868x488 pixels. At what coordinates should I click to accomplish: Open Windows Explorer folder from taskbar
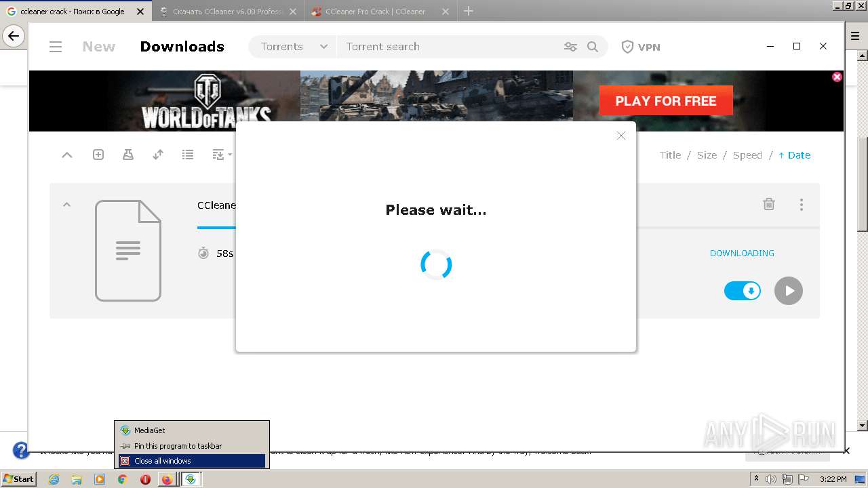[77, 479]
